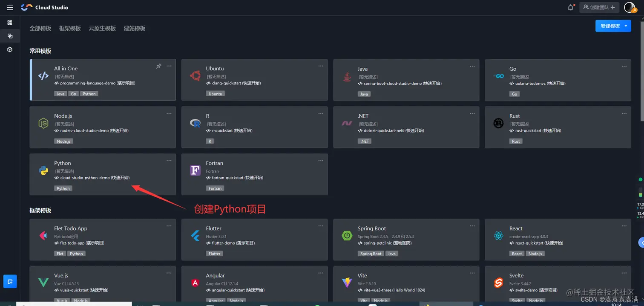Image resolution: width=644 pixels, height=306 pixels.
Task: Click the 框架模板 section heading
Action: pyautogui.click(x=40, y=211)
